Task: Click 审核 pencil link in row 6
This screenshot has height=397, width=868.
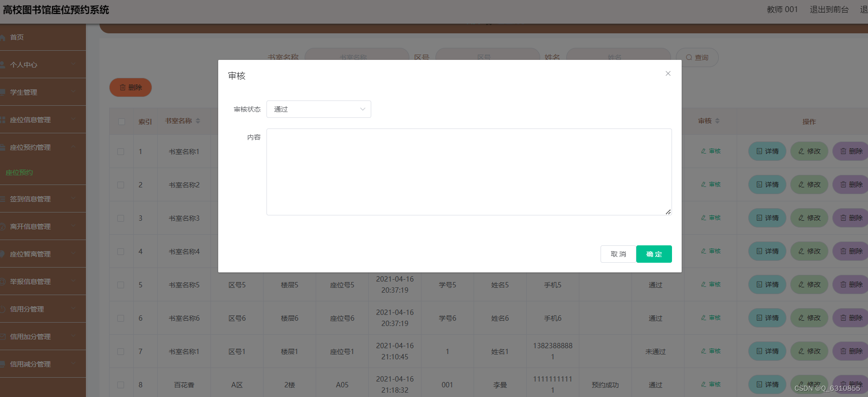Action: tap(711, 318)
